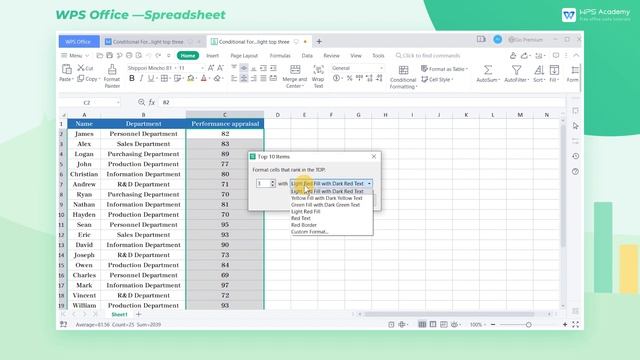Screen dimensions: 640x360
Task: Zoom in with plus button
Action: [565, 324]
